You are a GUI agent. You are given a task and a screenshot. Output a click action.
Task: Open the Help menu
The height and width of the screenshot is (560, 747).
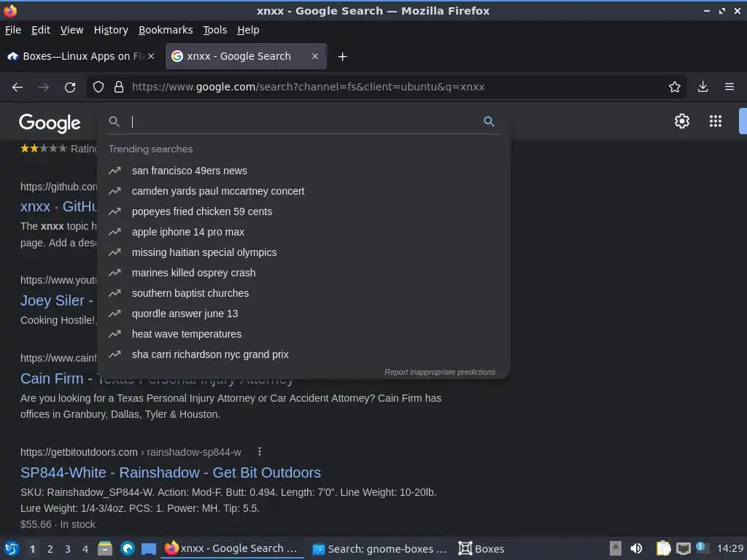(x=248, y=30)
